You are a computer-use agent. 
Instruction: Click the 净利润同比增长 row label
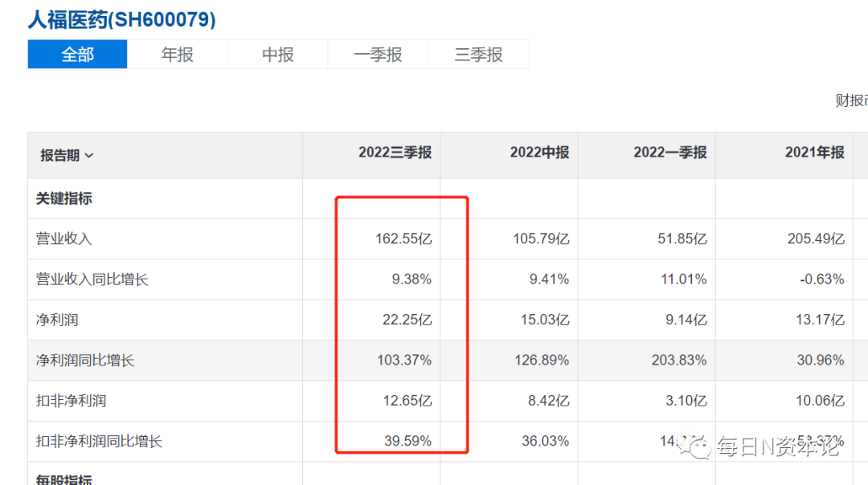coord(85,360)
